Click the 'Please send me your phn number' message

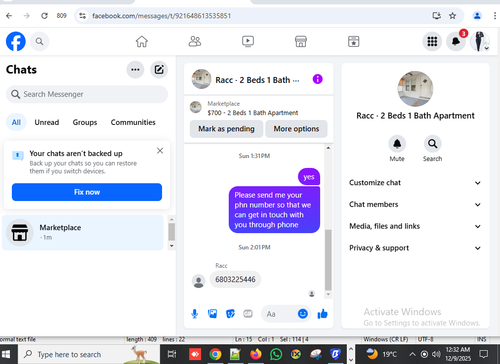click(x=274, y=210)
